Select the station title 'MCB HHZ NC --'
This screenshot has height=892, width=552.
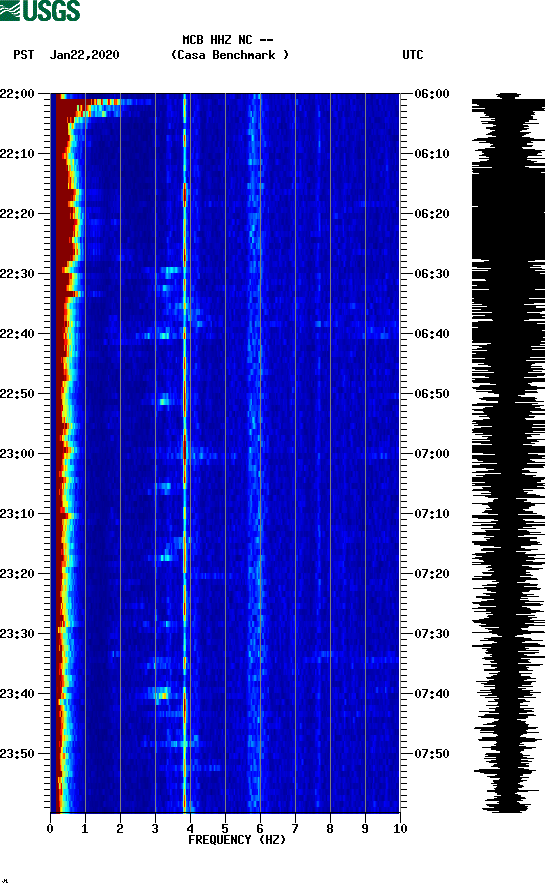pos(228,40)
